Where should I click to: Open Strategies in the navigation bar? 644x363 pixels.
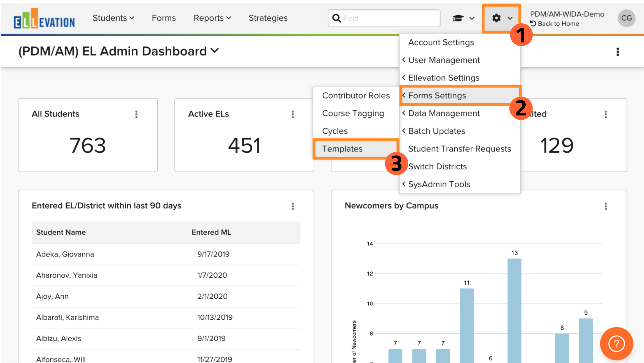[268, 18]
